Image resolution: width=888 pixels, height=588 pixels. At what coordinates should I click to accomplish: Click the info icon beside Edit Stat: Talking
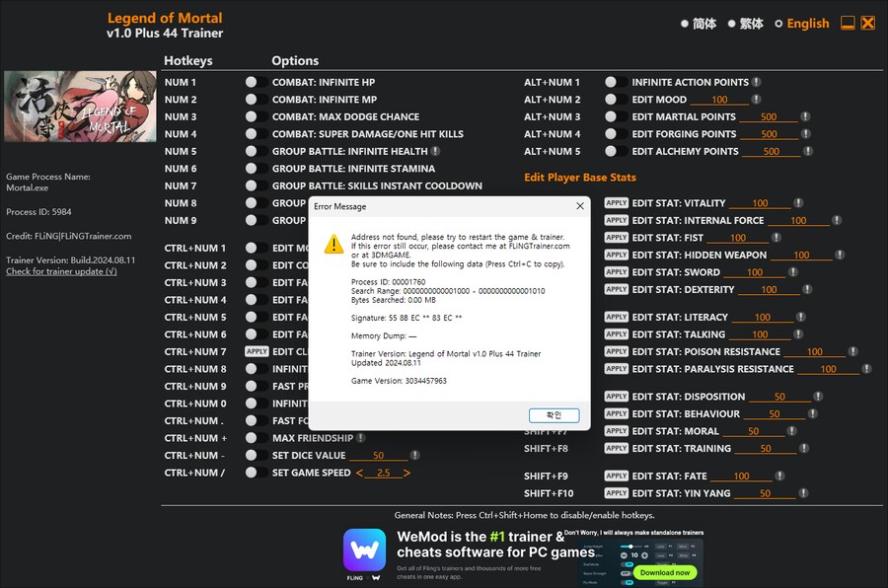point(798,334)
